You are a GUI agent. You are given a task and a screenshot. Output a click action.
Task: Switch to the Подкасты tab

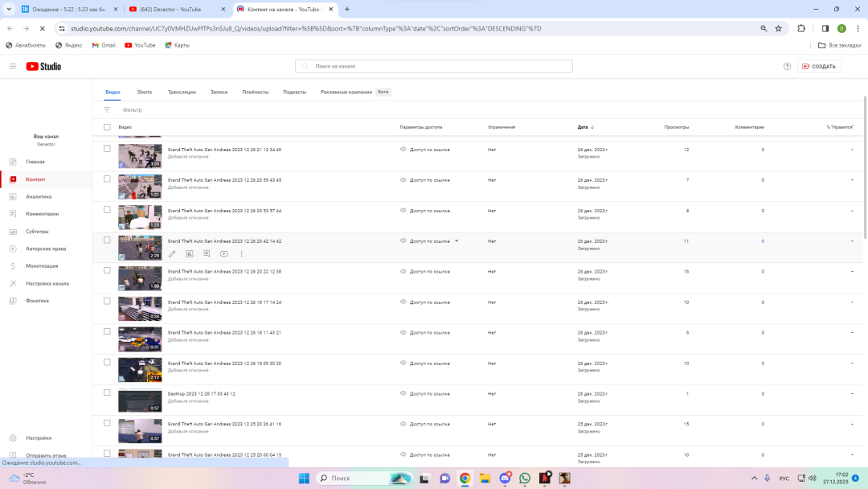[x=294, y=92]
